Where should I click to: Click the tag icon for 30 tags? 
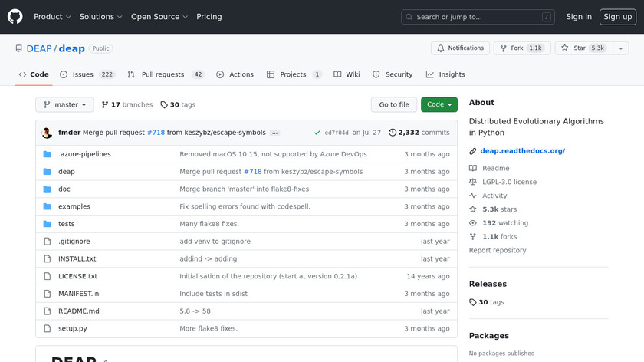click(x=164, y=105)
